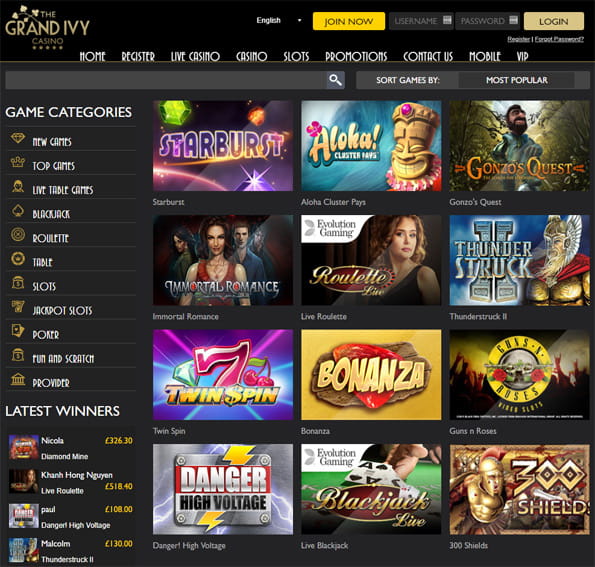The height and width of the screenshot is (567, 595).
Task: Click the slot machine icon beside Slots
Action: (18, 283)
